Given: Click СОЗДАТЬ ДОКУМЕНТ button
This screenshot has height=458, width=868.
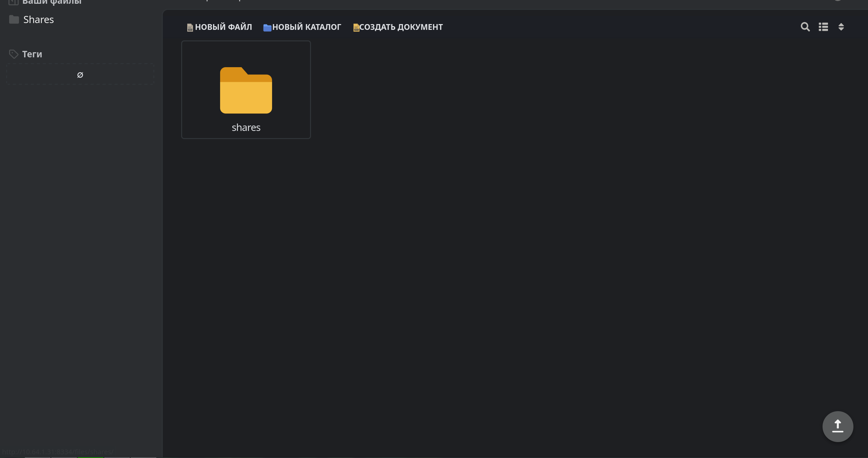Looking at the screenshot, I should point(398,27).
